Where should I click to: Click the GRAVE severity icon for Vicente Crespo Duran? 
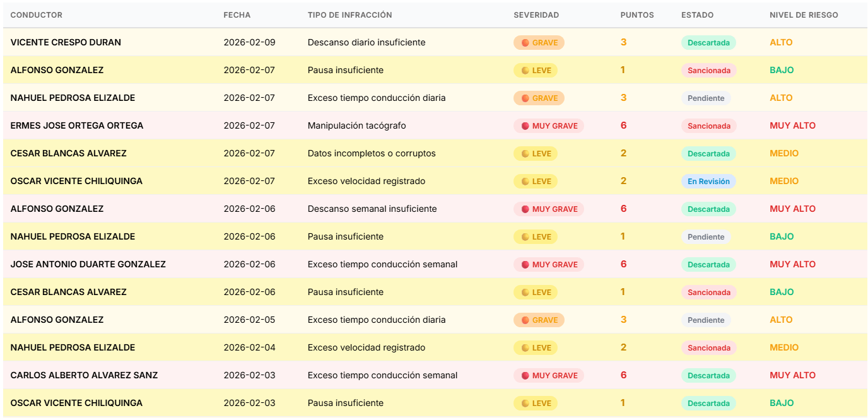pos(525,43)
